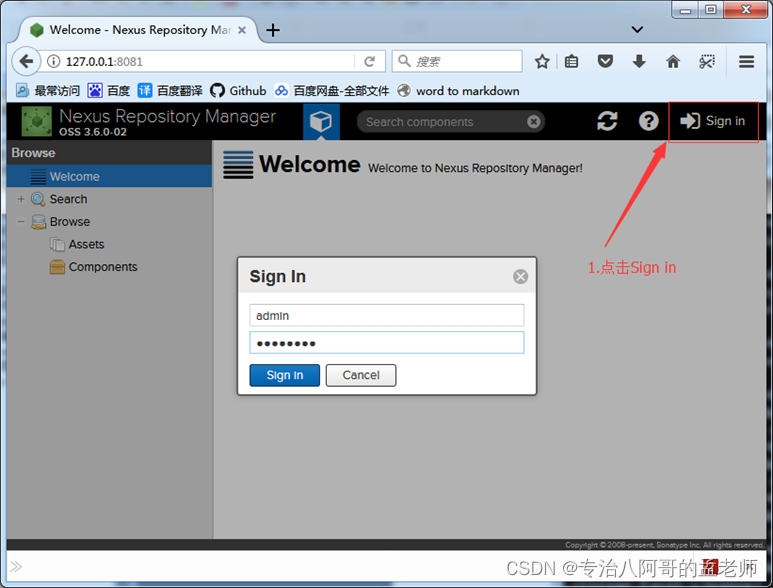
Task: Open the 最常访问 bookmark
Action: [x=48, y=91]
